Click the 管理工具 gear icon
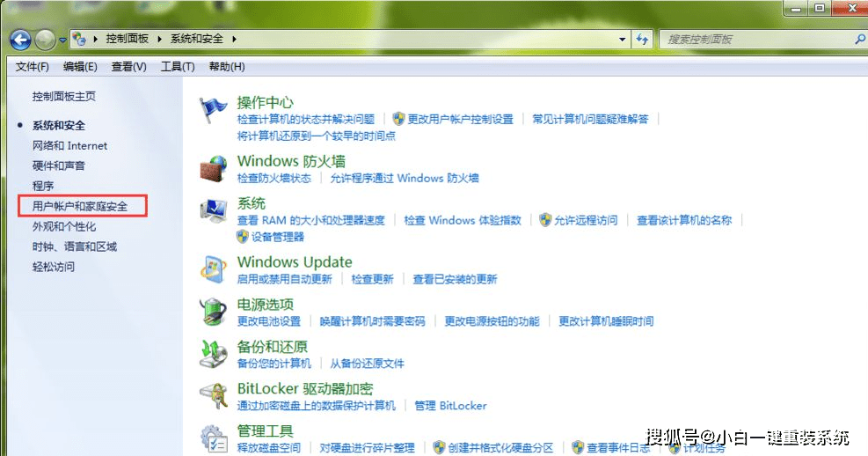 point(214,438)
